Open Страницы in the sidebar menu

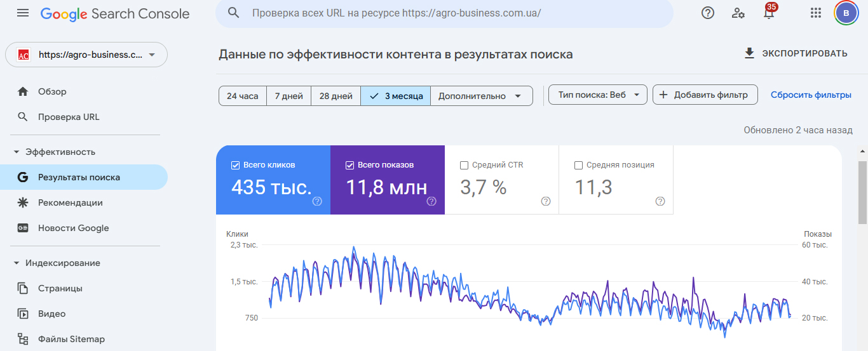pyautogui.click(x=60, y=288)
